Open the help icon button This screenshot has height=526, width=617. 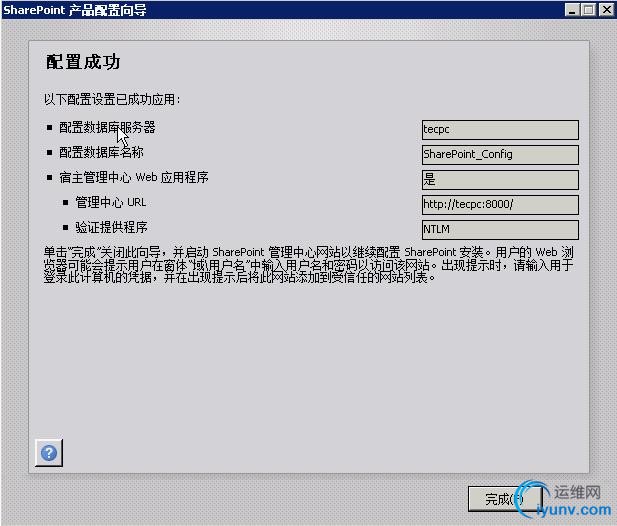(x=49, y=453)
